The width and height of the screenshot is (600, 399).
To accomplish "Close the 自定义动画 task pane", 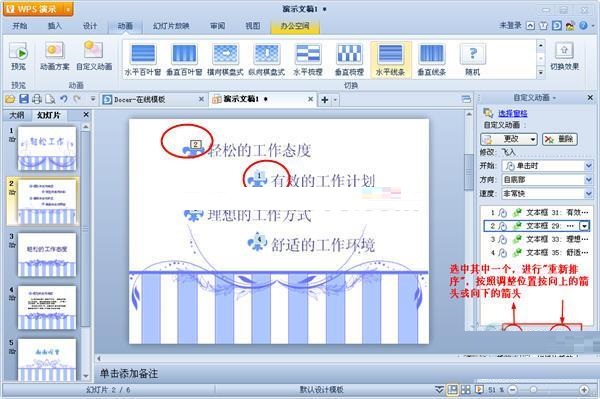I will 590,98.
